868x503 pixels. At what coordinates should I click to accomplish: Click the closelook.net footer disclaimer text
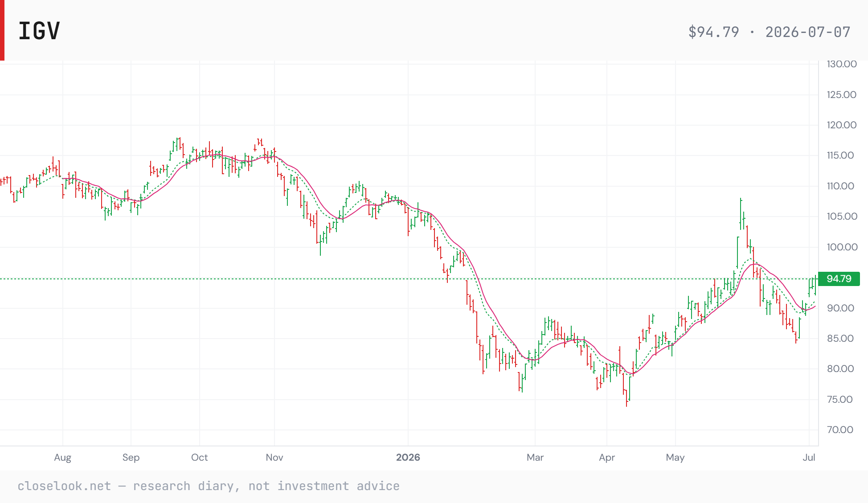click(209, 486)
